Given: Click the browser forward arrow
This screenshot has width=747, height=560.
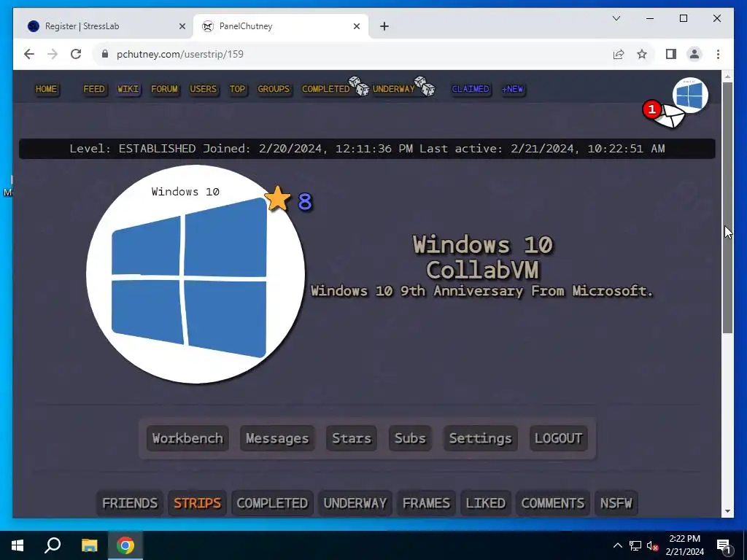Looking at the screenshot, I should tap(53, 54).
